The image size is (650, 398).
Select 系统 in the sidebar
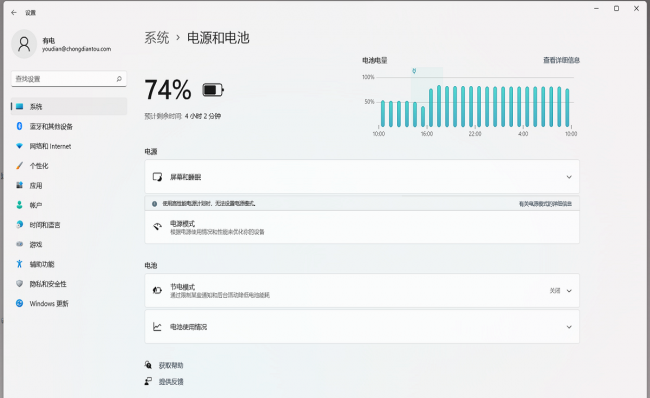69,107
